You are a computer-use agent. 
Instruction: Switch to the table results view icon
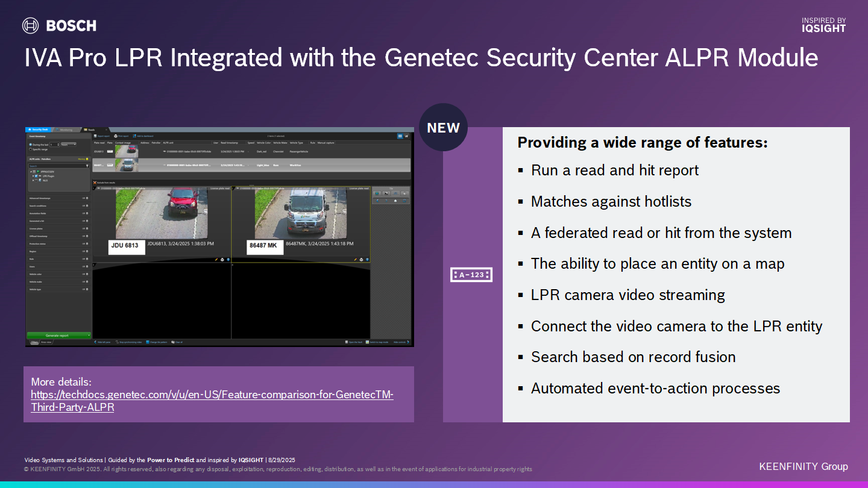(x=400, y=136)
